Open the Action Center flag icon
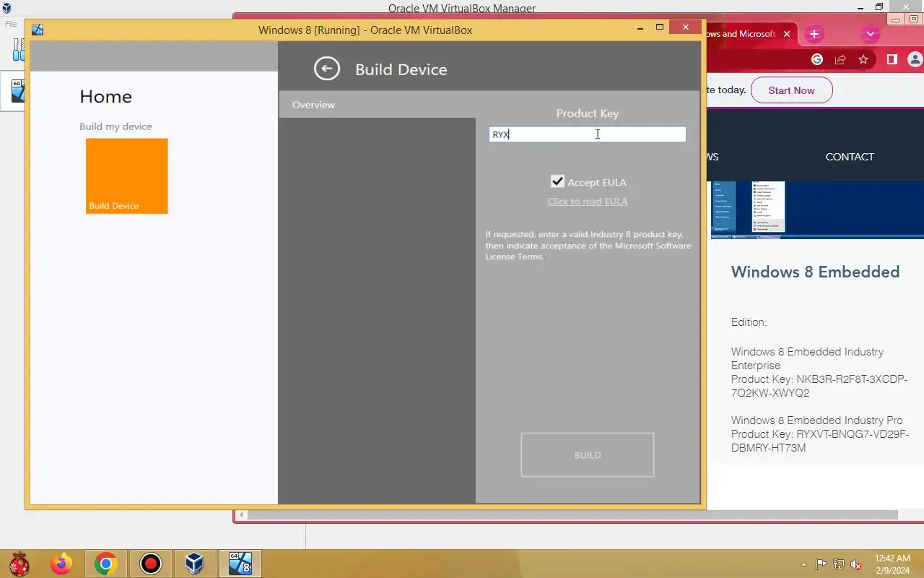Viewport: 924px width, 578px height. tap(821, 564)
